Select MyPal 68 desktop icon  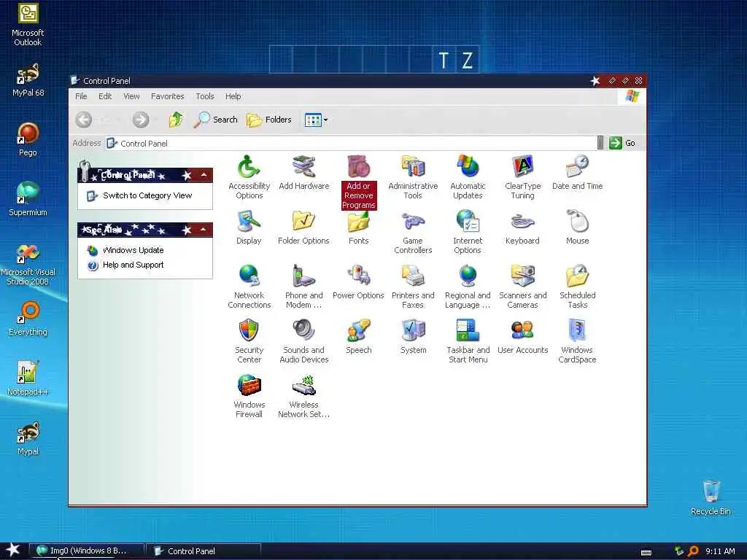[x=28, y=80]
